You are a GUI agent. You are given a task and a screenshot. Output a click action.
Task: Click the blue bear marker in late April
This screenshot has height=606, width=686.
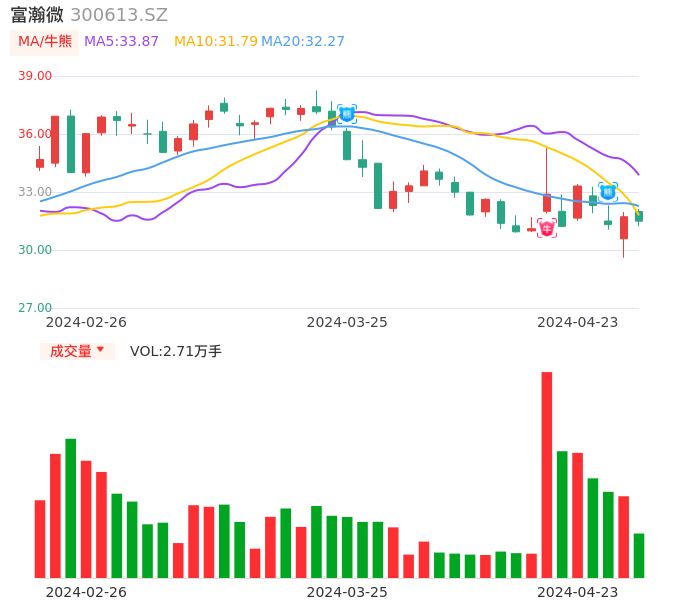(608, 192)
